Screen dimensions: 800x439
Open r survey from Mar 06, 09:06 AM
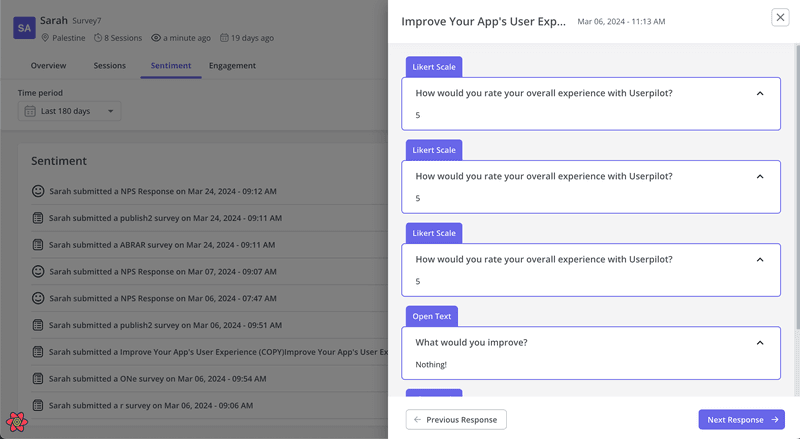click(x=151, y=406)
